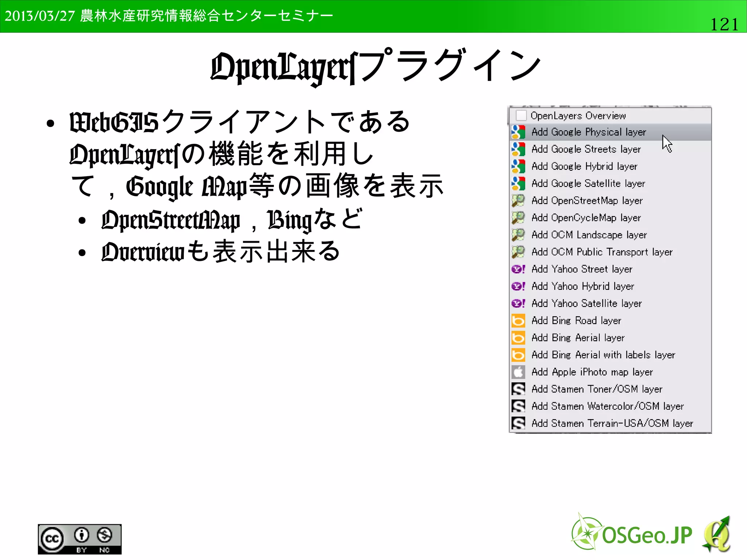Image resolution: width=747 pixels, height=560 pixels.
Task: Click Google icon beside Hybrid layer entry
Action: [518, 166]
